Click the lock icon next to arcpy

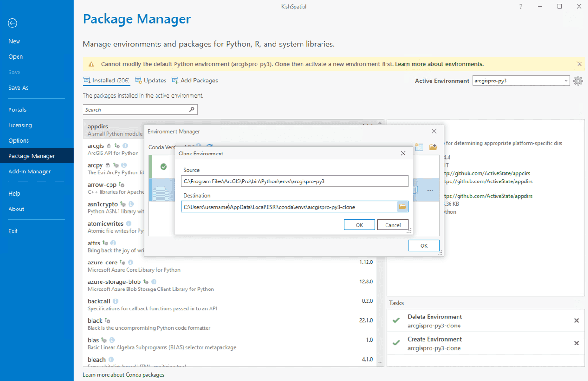pos(108,165)
